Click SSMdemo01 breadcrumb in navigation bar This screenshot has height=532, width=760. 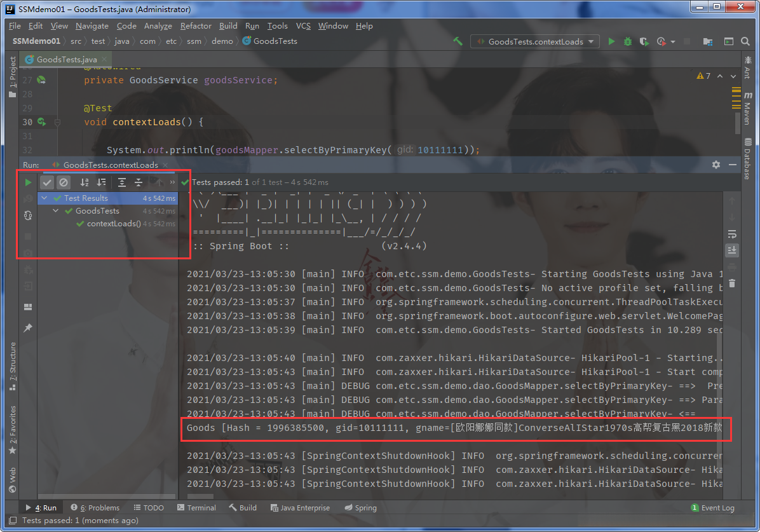click(36, 41)
